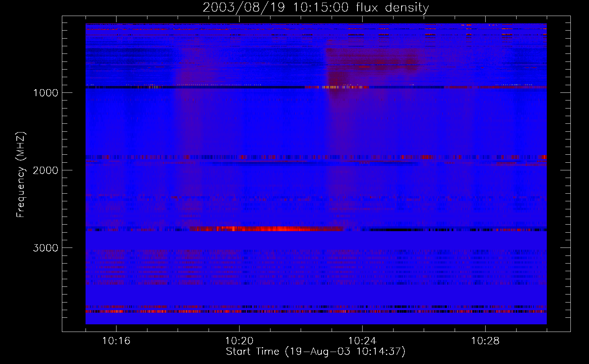Click the '10:16' time tick label
Viewport: 589px width, 364px height.
point(116,341)
